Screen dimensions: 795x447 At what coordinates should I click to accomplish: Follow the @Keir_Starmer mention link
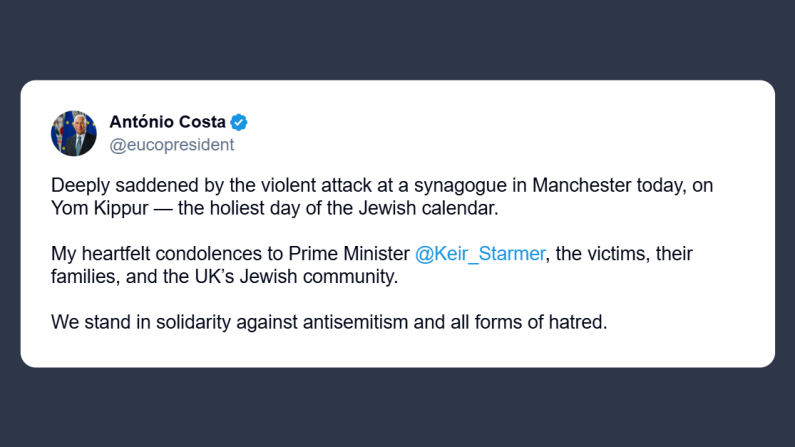click(x=479, y=254)
